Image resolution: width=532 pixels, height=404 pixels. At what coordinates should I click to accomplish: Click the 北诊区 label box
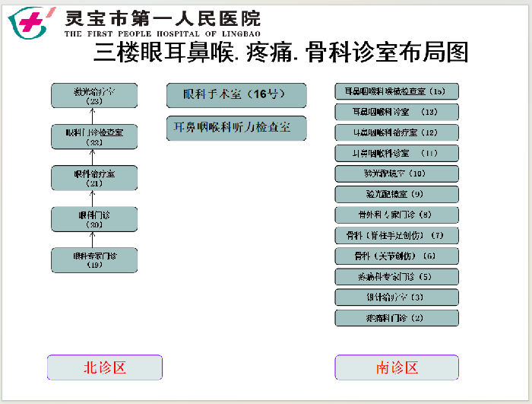(105, 367)
